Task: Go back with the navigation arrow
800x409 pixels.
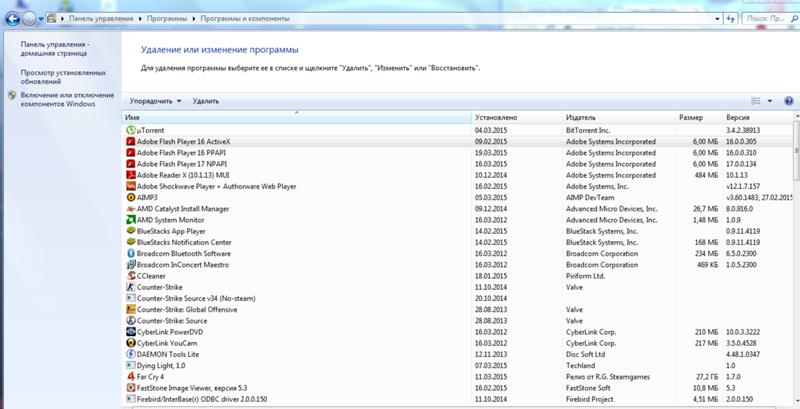Action: (12, 19)
